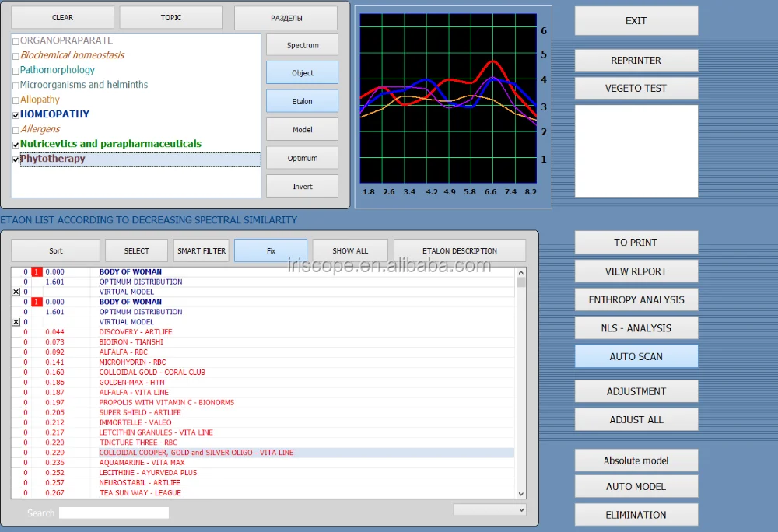778x532 pixels.
Task: Click the Search input field
Action: click(x=114, y=513)
